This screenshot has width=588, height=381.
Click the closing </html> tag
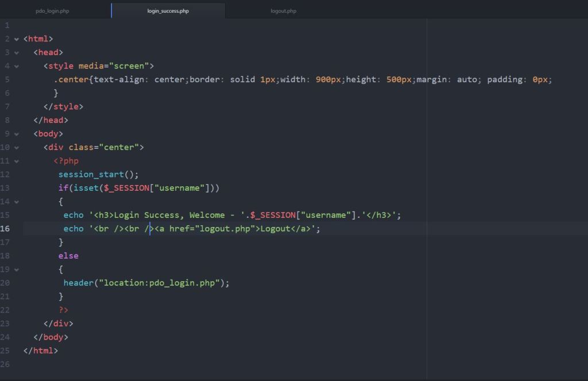(41, 351)
